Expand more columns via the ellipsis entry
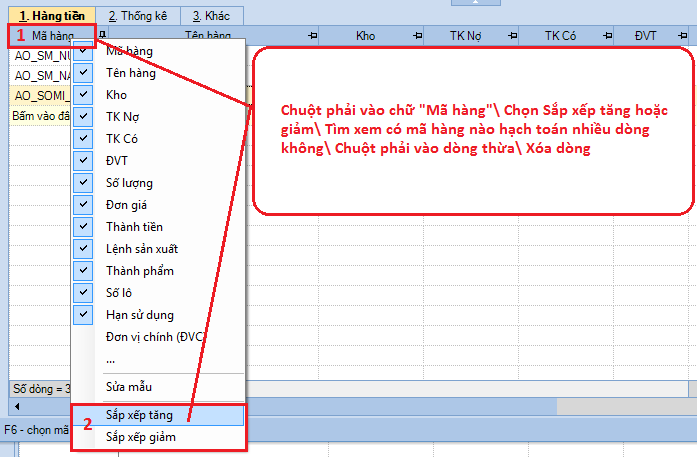 [x=111, y=358]
